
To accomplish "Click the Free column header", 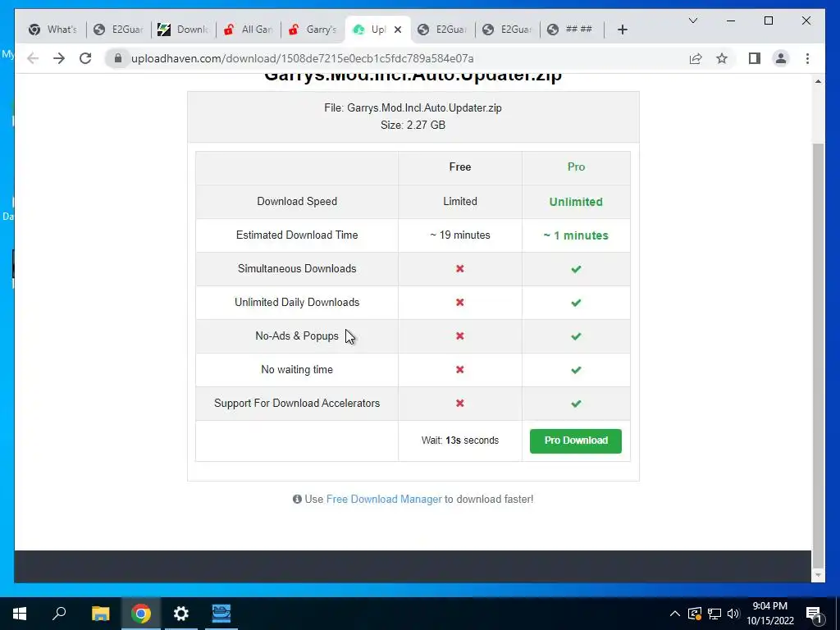I will click(x=460, y=167).
